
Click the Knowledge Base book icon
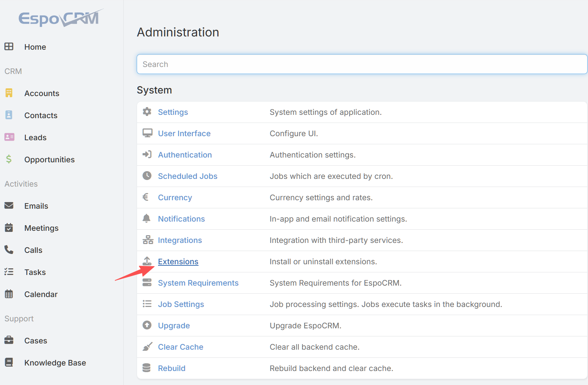click(9, 362)
